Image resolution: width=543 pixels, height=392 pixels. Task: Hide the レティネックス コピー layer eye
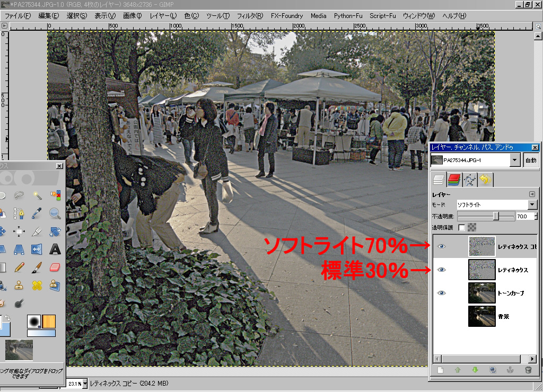point(441,246)
